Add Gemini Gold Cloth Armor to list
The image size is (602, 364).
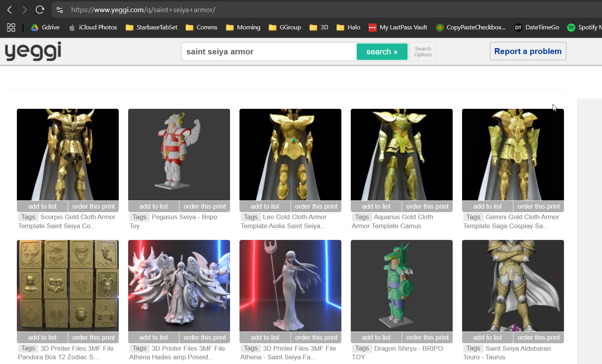pos(488,206)
